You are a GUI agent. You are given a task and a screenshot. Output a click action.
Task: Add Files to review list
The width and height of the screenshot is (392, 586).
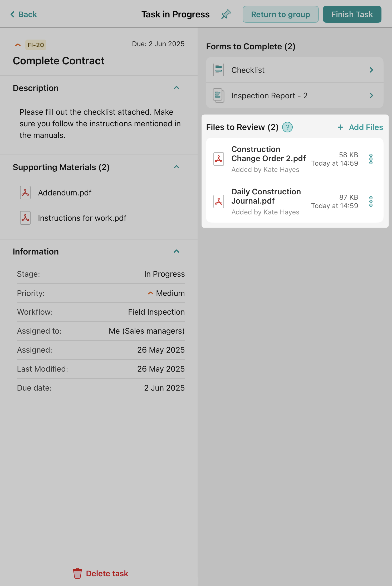[360, 127]
